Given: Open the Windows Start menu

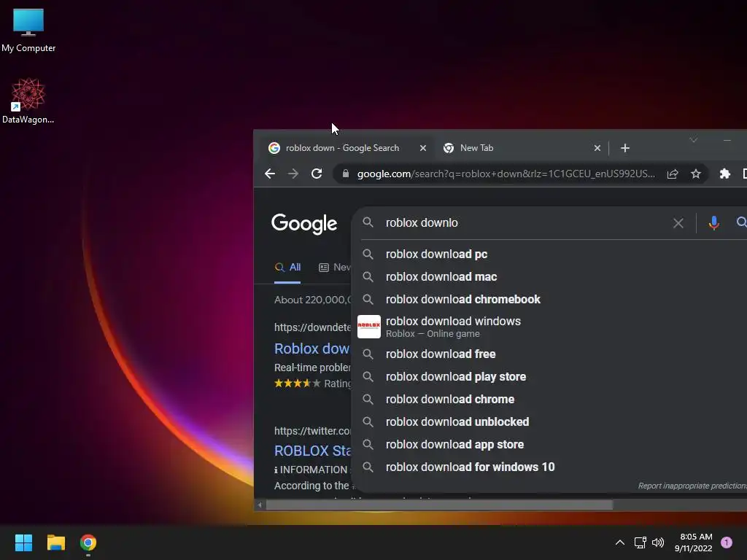Looking at the screenshot, I should [23, 542].
